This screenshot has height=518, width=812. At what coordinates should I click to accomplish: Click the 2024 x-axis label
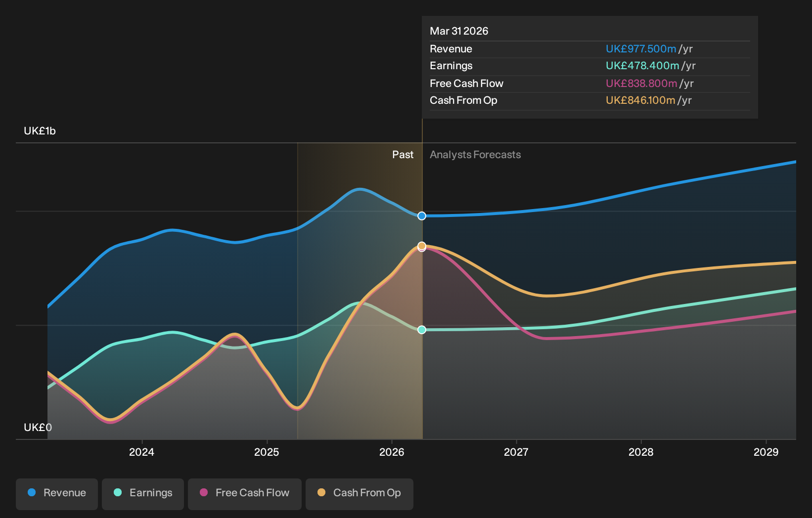[x=141, y=452]
